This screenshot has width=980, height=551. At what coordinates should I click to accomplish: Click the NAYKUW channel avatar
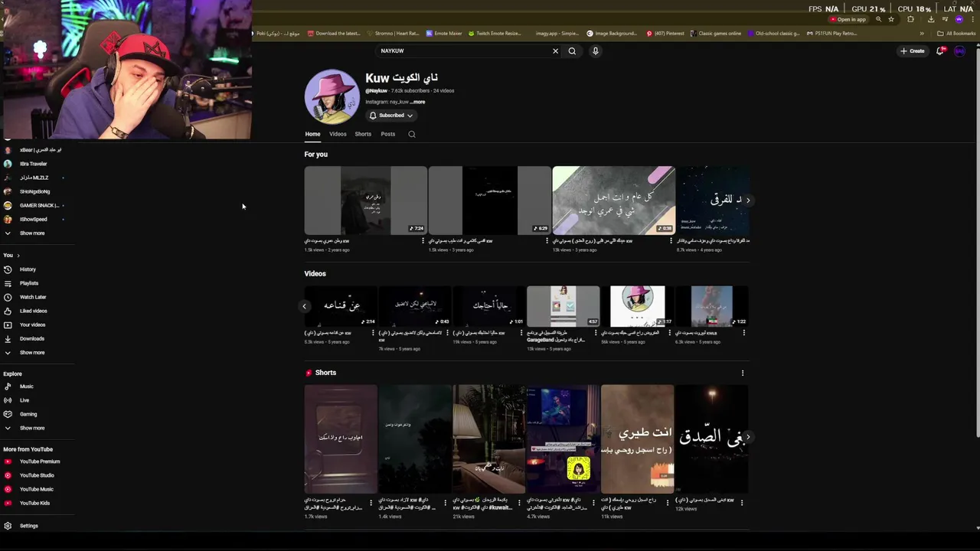pos(332,96)
